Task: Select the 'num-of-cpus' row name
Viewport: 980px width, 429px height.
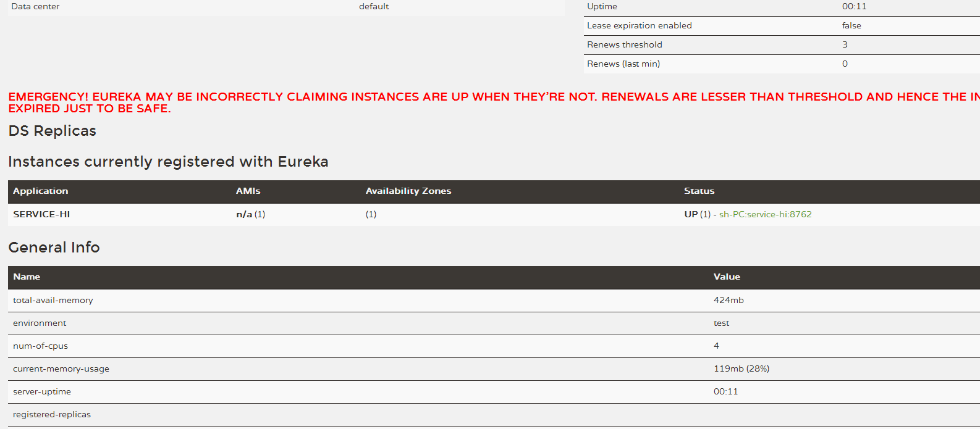Action: point(40,346)
